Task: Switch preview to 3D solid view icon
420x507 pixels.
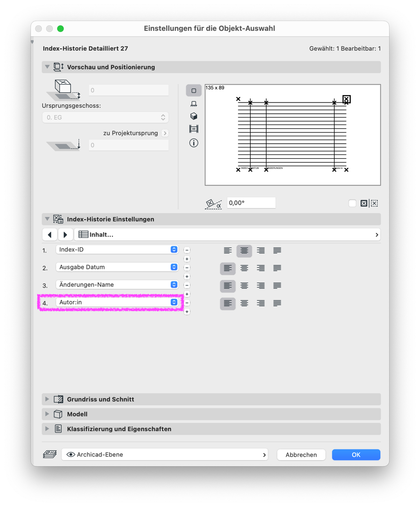Action: (194, 116)
